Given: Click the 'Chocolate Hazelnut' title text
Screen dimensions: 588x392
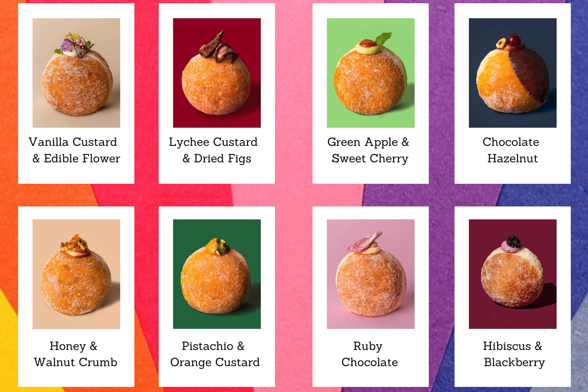Looking at the screenshot, I should pos(512,150).
